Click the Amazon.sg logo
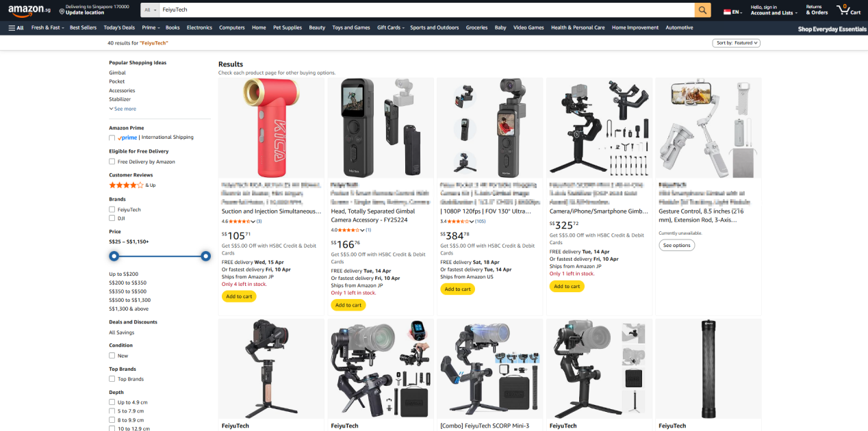This screenshot has width=868, height=431. (x=29, y=10)
